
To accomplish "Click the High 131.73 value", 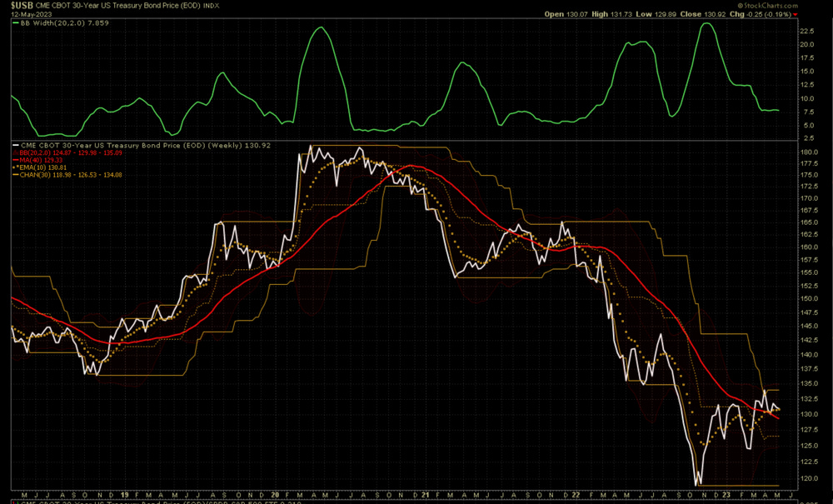I will click(611, 14).
